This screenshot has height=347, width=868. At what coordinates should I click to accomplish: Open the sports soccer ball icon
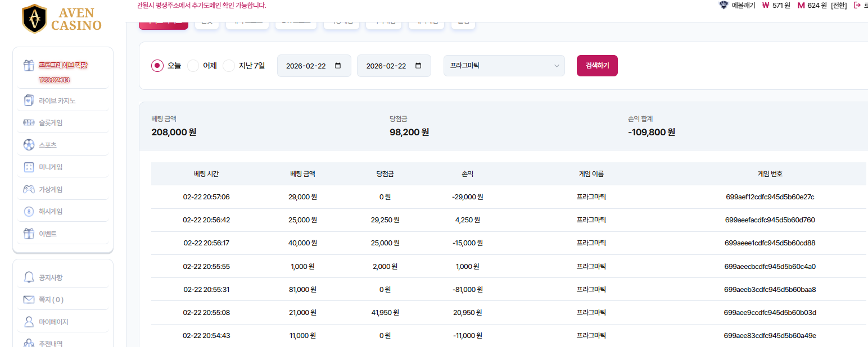pos(29,145)
